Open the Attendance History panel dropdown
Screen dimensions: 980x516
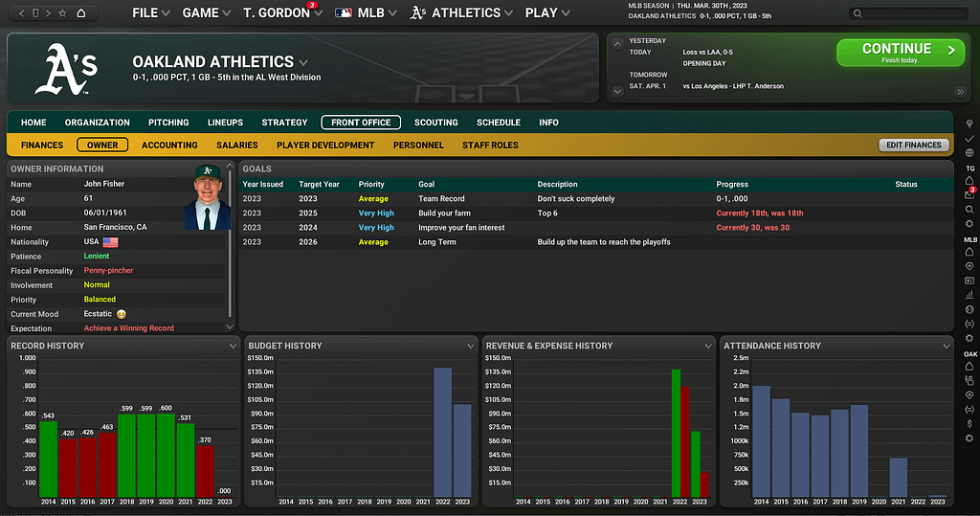[x=947, y=346]
